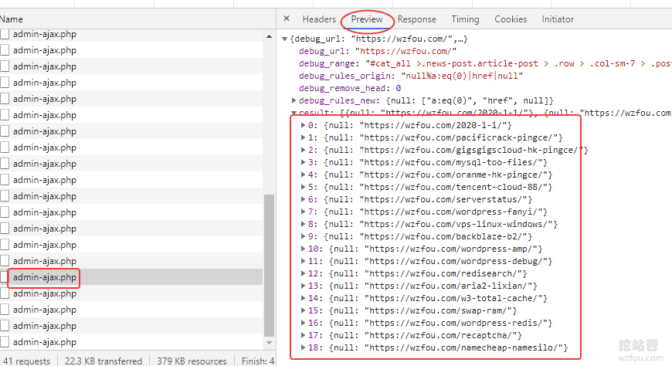Expand result item 1 pacificrack-pingce
672x366 pixels.
click(303, 138)
